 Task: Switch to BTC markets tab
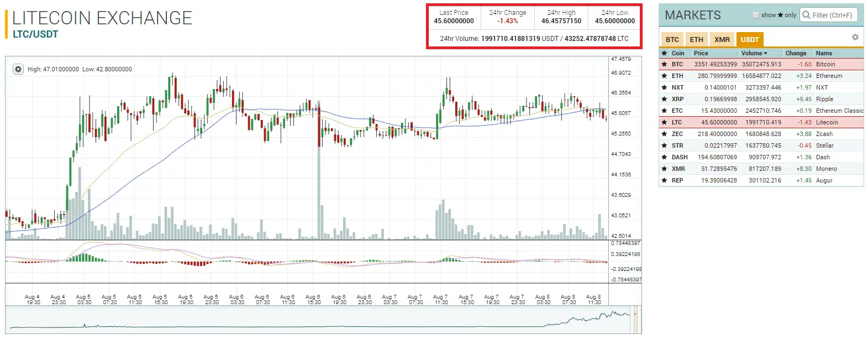(672, 39)
